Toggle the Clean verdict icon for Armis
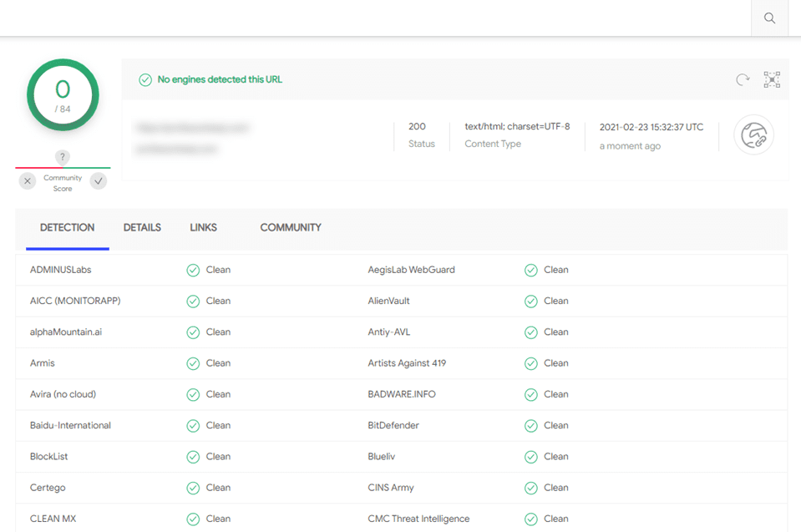The width and height of the screenshot is (801, 532). click(x=193, y=362)
